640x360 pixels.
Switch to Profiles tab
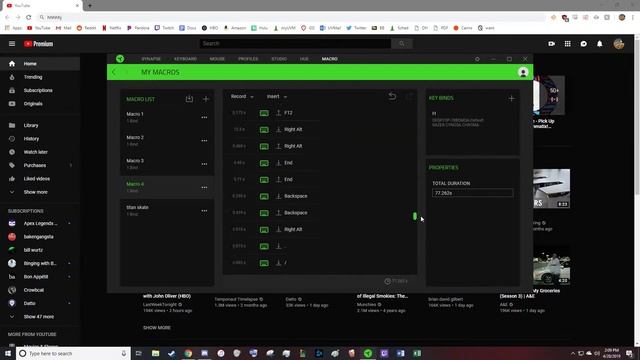click(248, 59)
